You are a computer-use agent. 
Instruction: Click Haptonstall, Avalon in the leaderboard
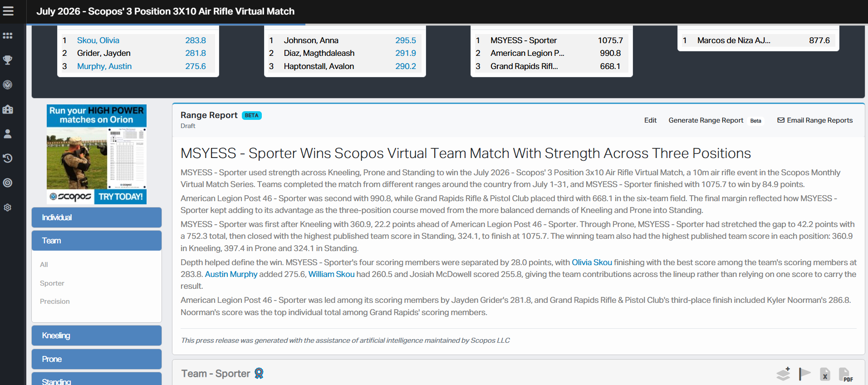pos(319,66)
